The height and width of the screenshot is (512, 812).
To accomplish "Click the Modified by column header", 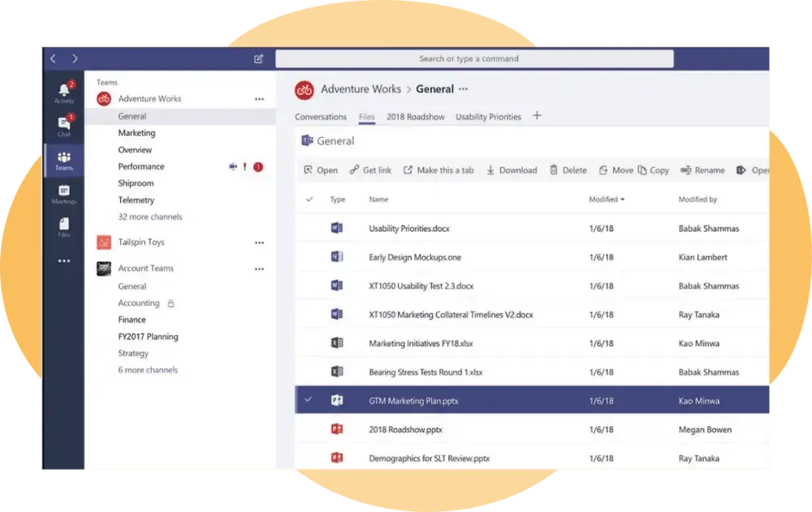I will coord(698,199).
